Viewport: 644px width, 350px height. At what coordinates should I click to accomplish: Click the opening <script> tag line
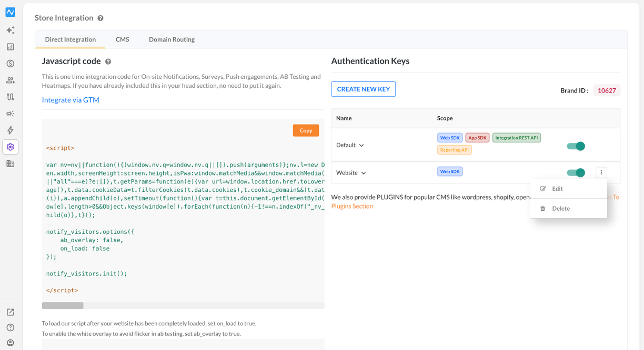click(61, 148)
